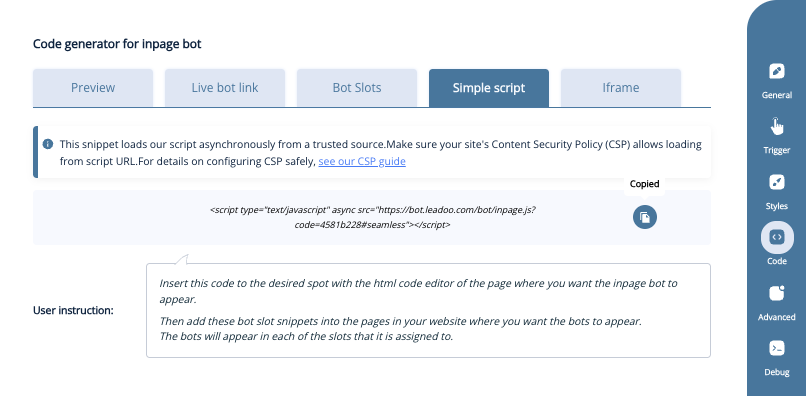Switch to the Iframe tab
The width and height of the screenshot is (806, 396).
(621, 88)
